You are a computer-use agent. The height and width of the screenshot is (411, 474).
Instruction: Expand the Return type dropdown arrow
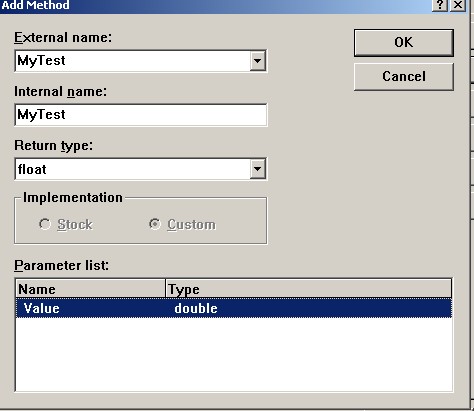coord(258,169)
